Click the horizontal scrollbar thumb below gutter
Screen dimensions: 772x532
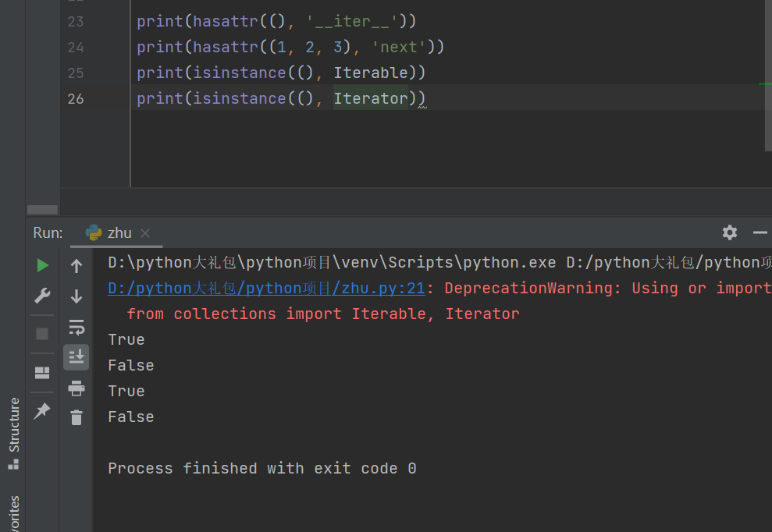click(42, 210)
